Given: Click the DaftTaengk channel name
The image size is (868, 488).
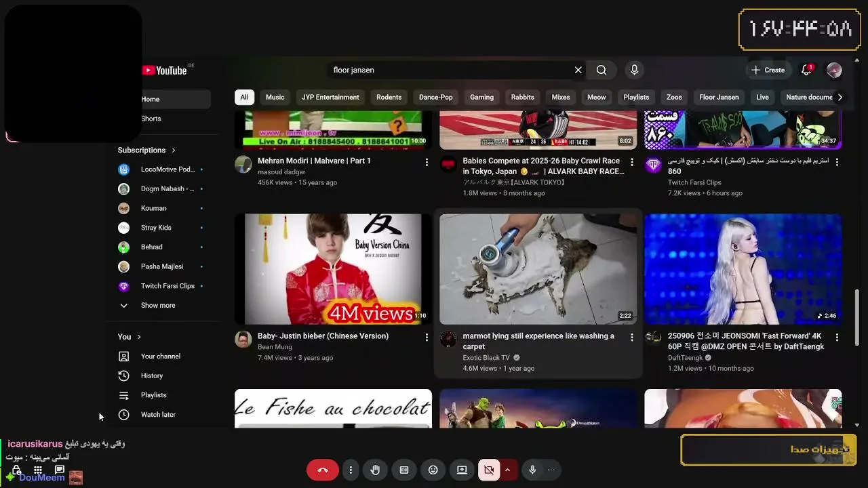Looking at the screenshot, I should pyautogui.click(x=685, y=358).
